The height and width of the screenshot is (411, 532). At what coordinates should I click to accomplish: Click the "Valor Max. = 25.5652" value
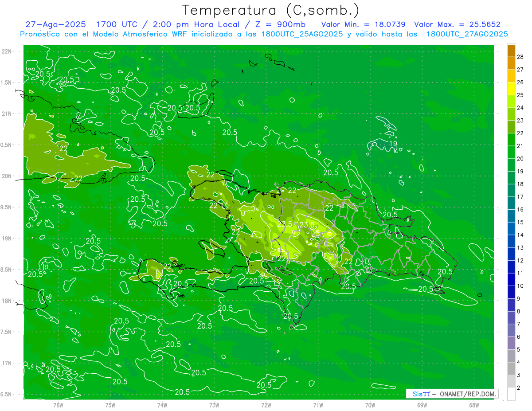pos(457,24)
